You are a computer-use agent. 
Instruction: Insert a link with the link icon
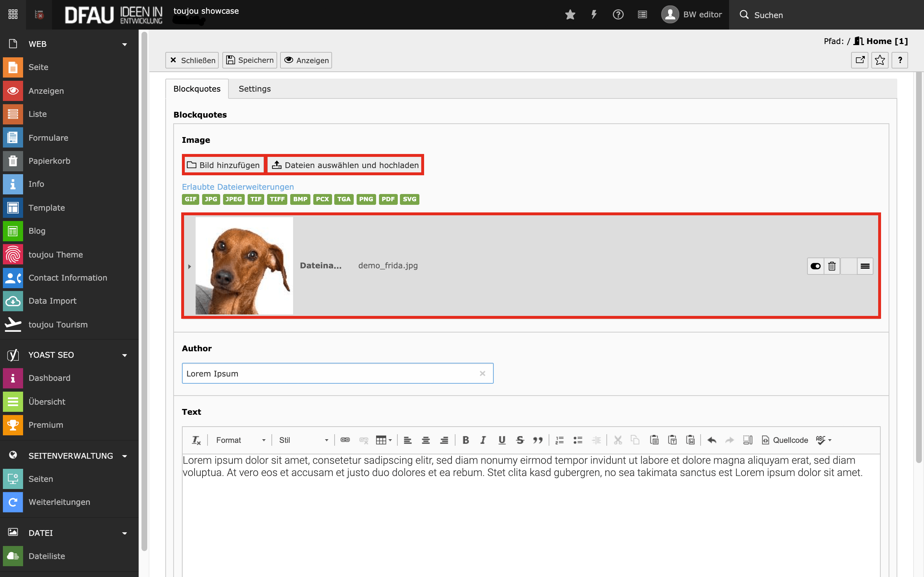345,440
